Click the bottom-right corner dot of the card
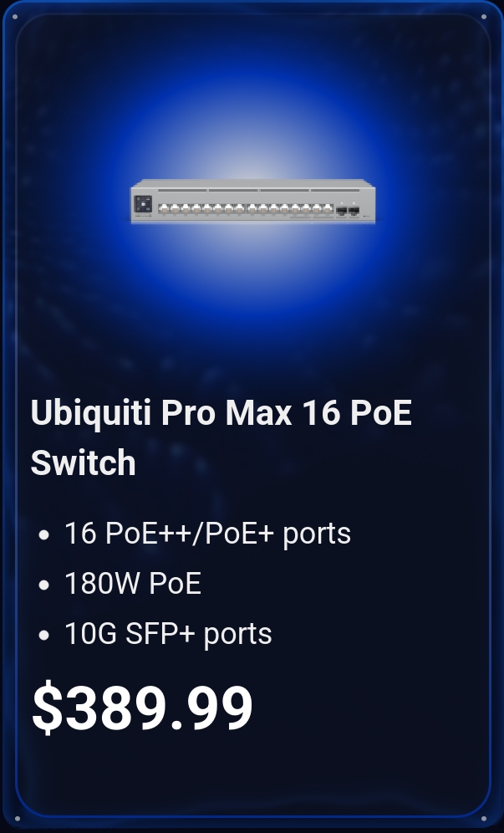 click(484, 819)
